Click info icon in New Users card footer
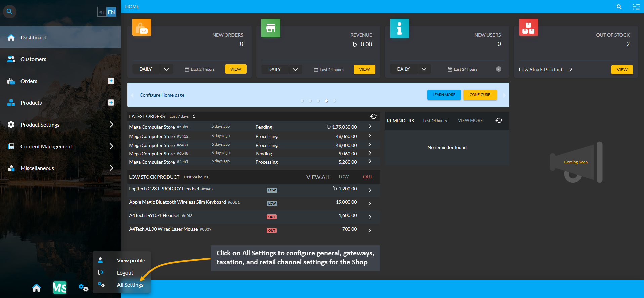This screenshot has height=298, width=644. 499,69
